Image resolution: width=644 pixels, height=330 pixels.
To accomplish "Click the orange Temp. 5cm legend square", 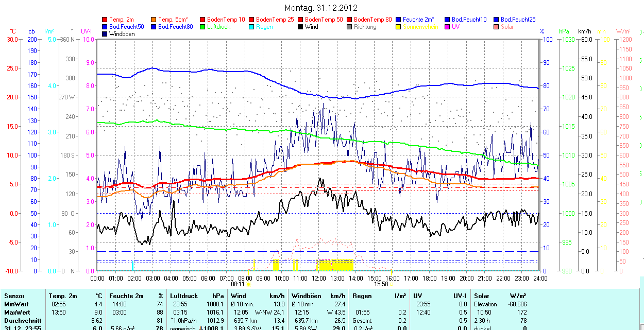I will point(154,20).
